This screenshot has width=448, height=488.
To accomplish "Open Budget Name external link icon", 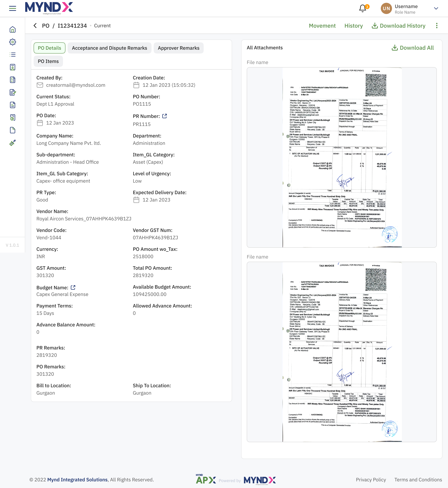I will click(73, 287).
